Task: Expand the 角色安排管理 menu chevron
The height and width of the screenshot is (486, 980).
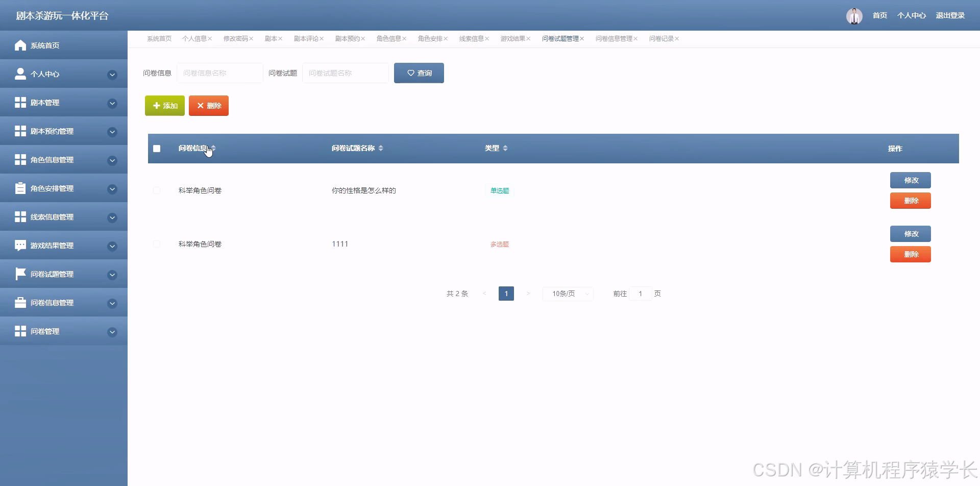Action: pyautogui.click(x=112, y=189)
